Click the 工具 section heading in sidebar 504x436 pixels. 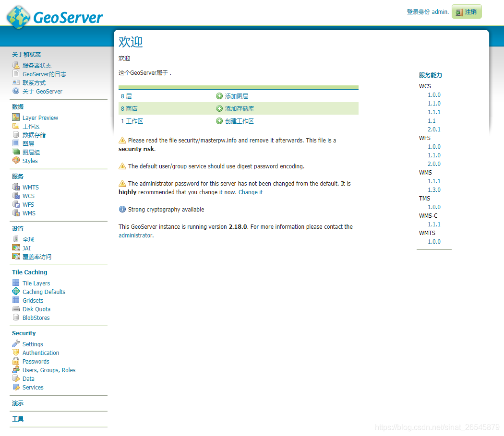[18, 419]
